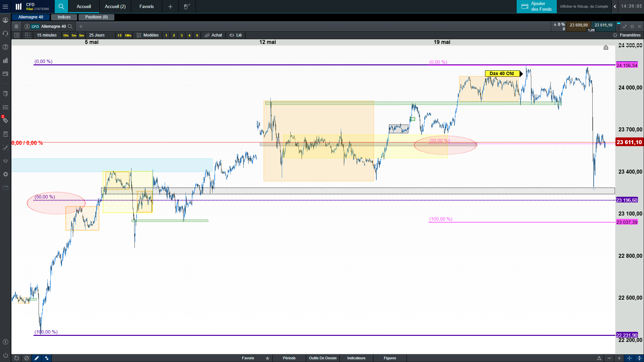Open the Accueil (2) tab
644x362 pixels.
pos(115,6)
